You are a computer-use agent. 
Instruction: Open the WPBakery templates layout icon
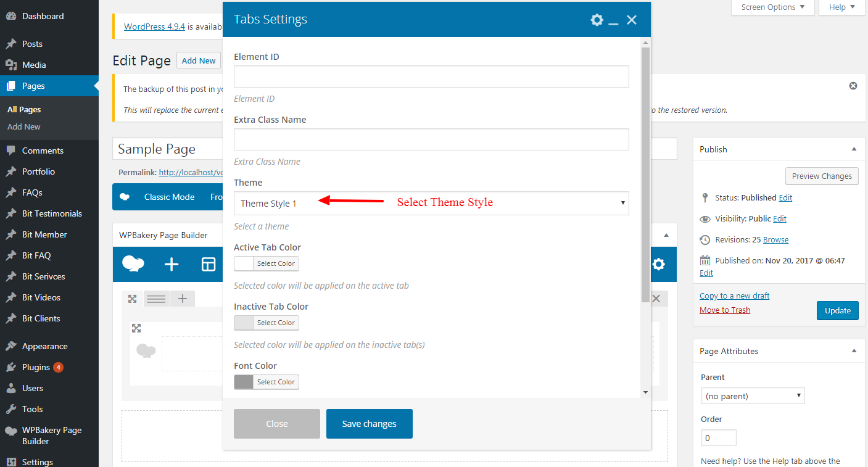point(209,265)
